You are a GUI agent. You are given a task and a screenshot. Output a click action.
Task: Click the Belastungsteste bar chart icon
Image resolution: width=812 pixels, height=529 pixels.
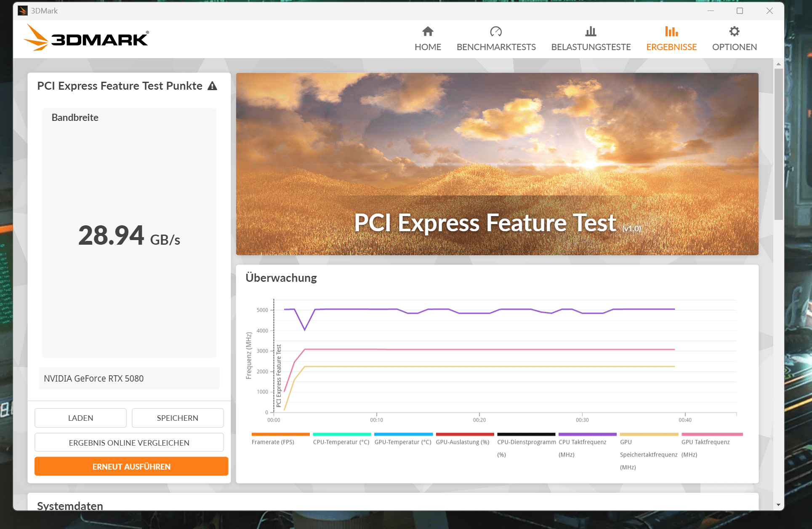[591, 32]
